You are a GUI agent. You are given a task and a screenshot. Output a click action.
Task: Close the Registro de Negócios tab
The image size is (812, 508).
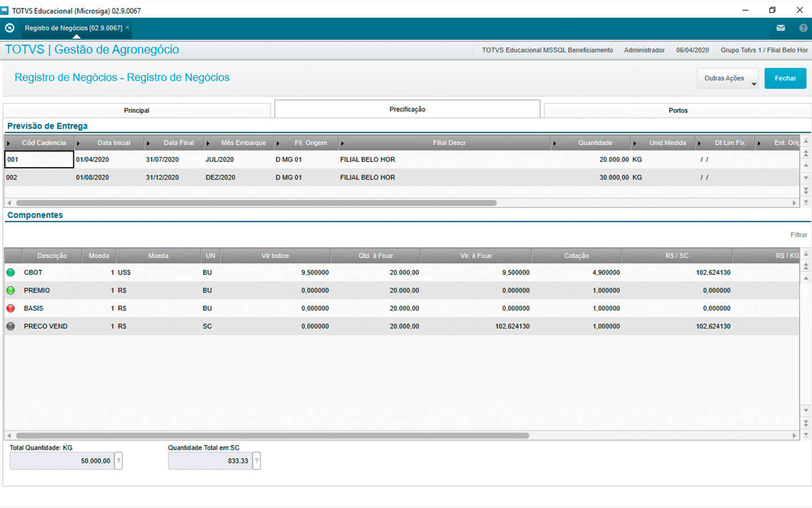tap(127, 27)
